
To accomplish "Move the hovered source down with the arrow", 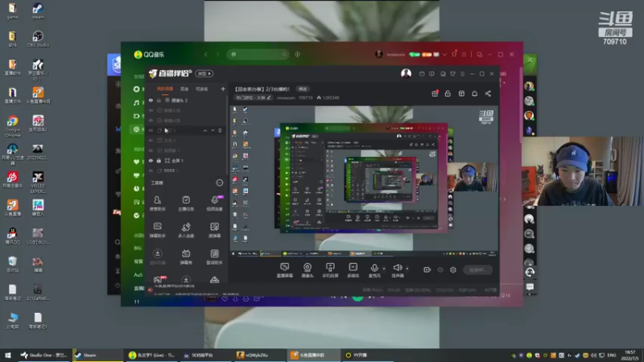I will pyautogui.click(x=213, y=130).
